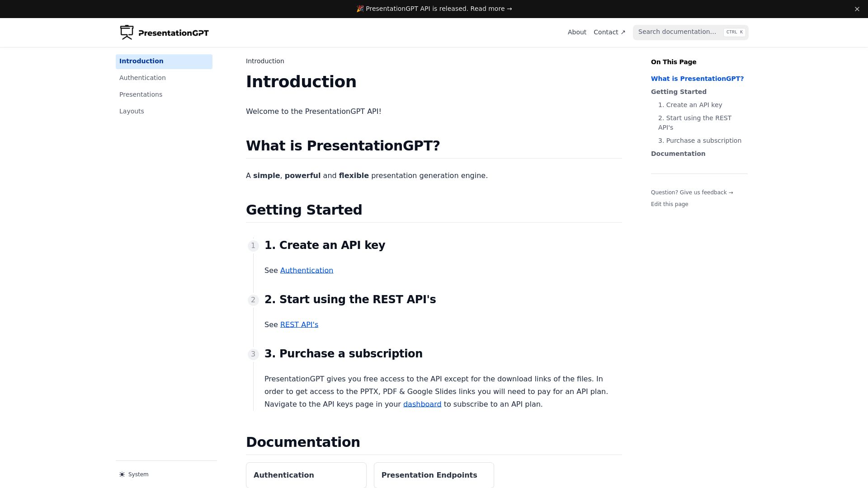Open the Authentication documentation card
Screen dimensions: 868x488
[x=306, y=475]
